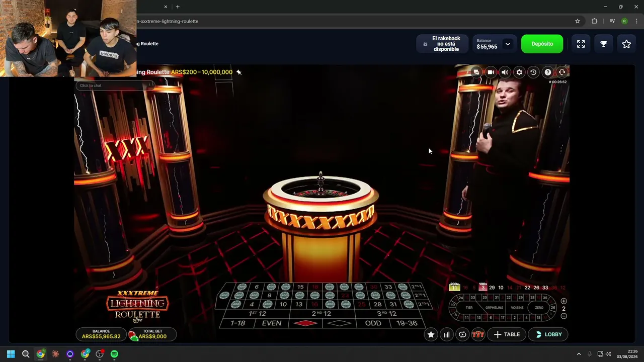The width and height of the screenshot is (644, 362).
Task: Bet on number 10 on betting grid
Action: click(283, 304)
